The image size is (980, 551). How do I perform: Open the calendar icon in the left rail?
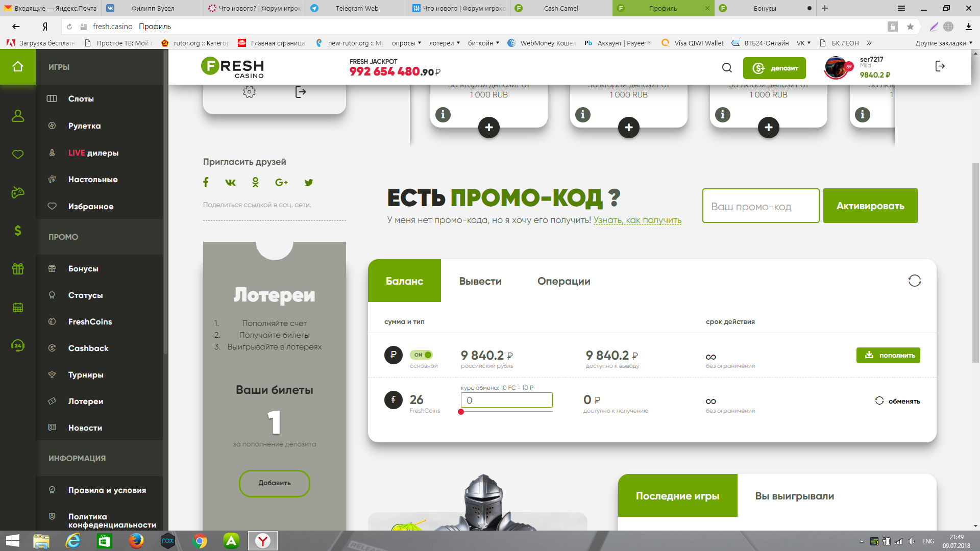point(18,307)
